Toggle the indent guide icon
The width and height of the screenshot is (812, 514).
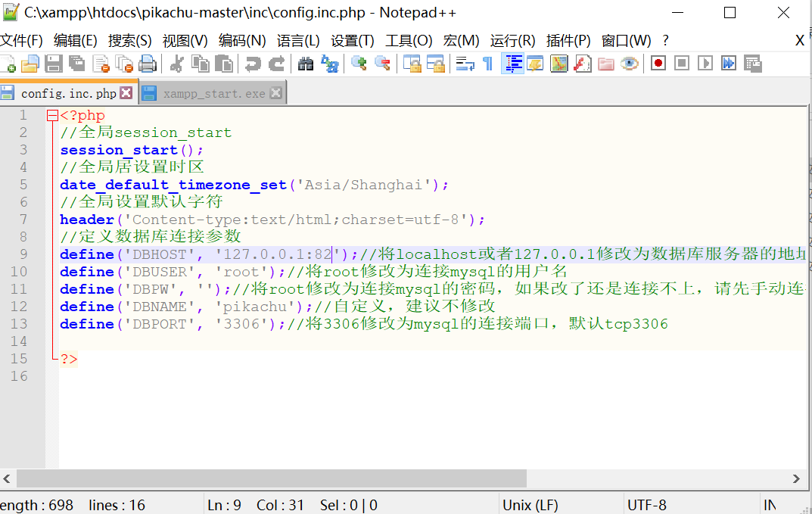(x=512, y=64)
